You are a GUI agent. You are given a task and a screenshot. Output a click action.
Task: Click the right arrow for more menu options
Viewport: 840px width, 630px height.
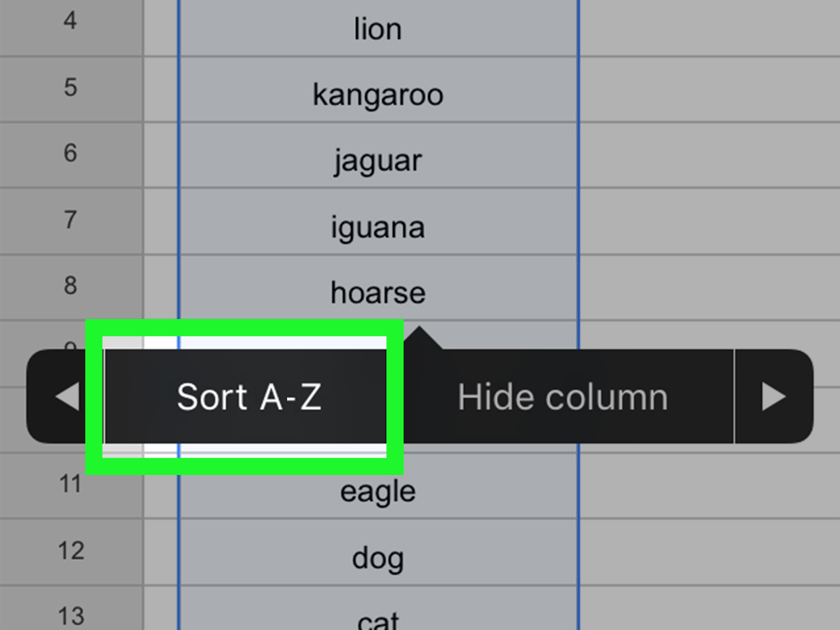(x=772, y=396)
